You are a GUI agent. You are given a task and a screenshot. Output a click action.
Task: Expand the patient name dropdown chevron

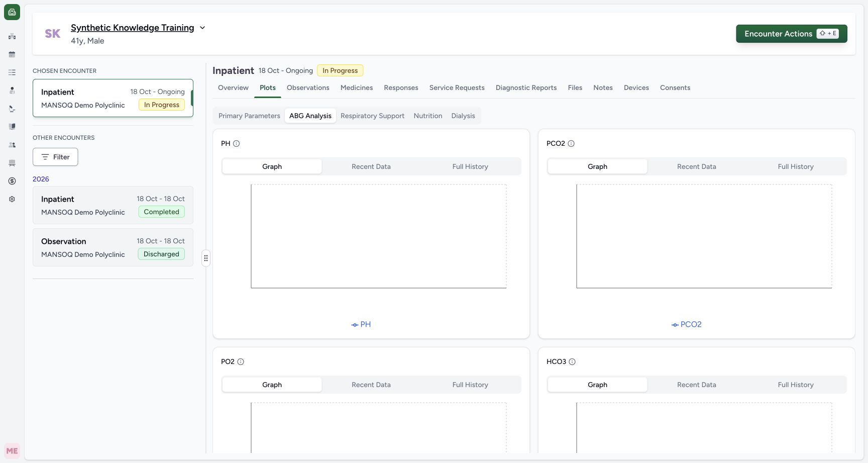click(202, 28)
